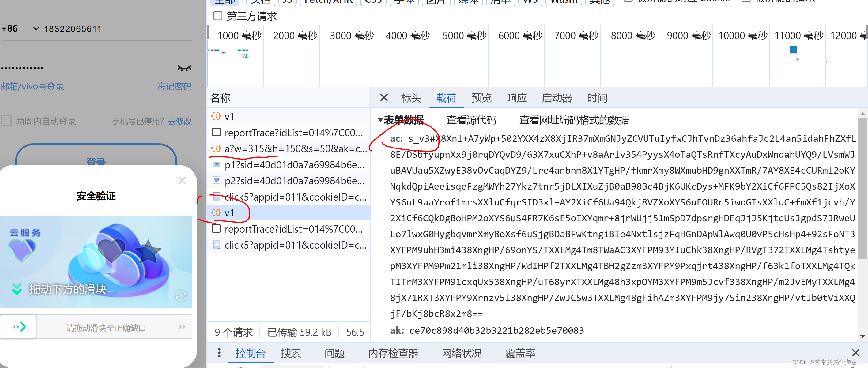
Task: Click the captcha slider arrow handle
Action: coord(18,327)
